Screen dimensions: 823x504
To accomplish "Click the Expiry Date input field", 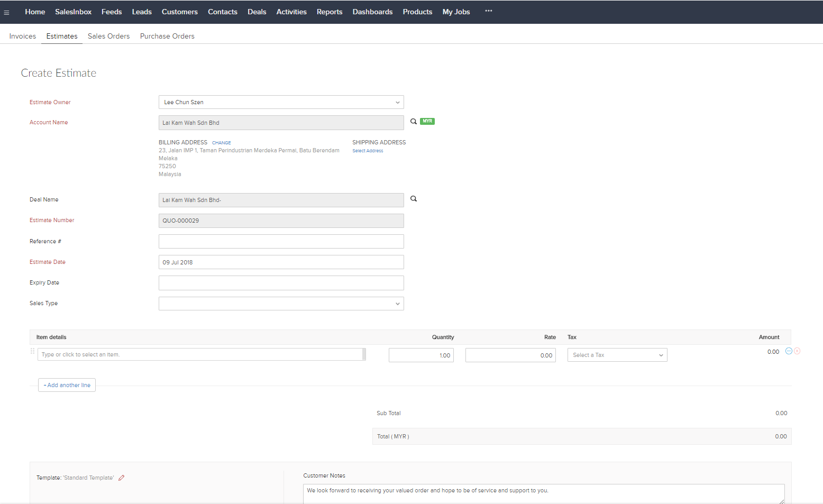I will 281,283.
